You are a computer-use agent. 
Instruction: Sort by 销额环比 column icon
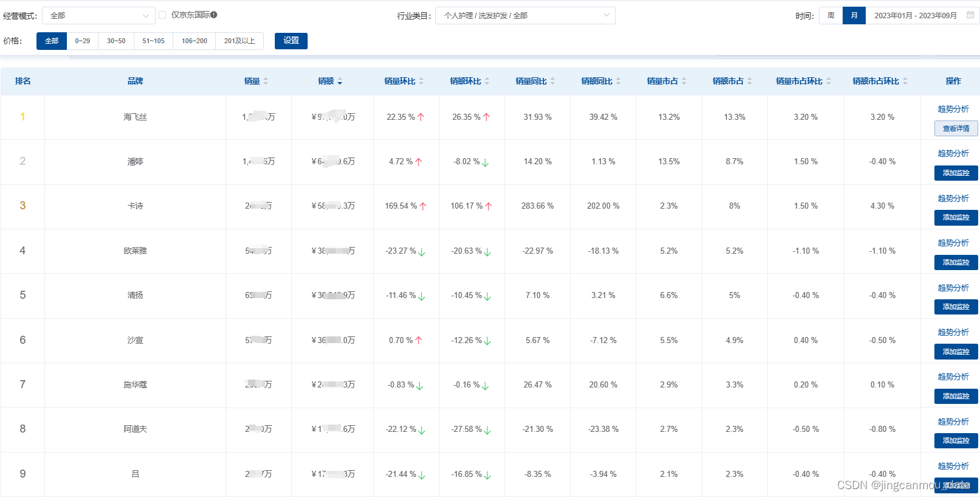pos(487,81)
